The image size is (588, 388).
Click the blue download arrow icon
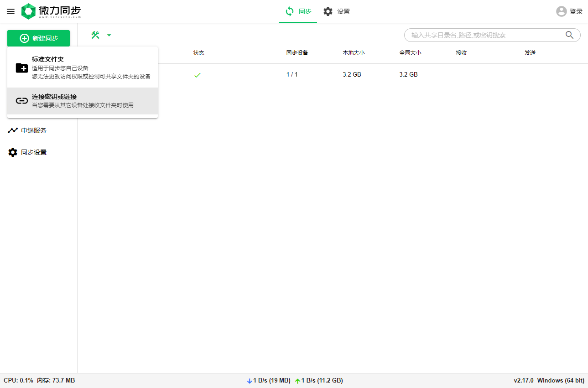coord(249,381)
